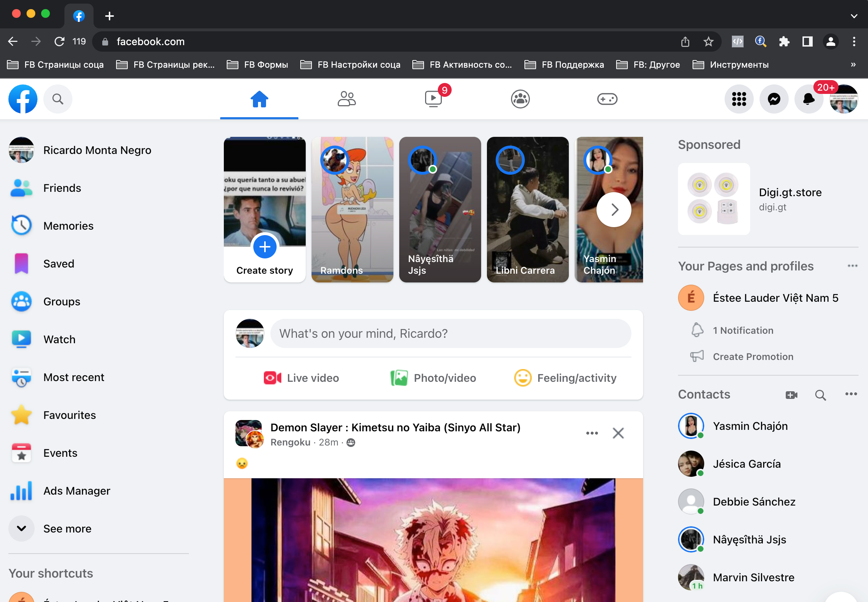Open the Digi.gt.store sponsored ad
Viewport: 868px width, 602px height.
[768, 199]
